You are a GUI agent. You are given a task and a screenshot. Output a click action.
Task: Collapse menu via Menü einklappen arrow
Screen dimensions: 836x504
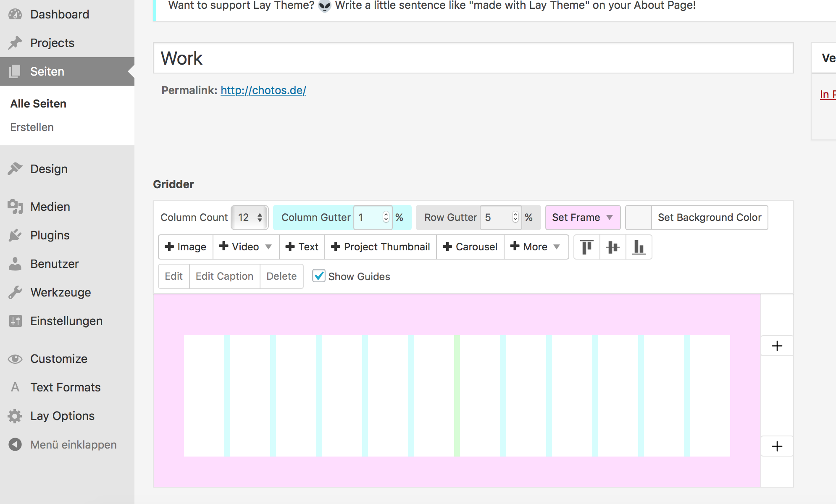point(15,444)
